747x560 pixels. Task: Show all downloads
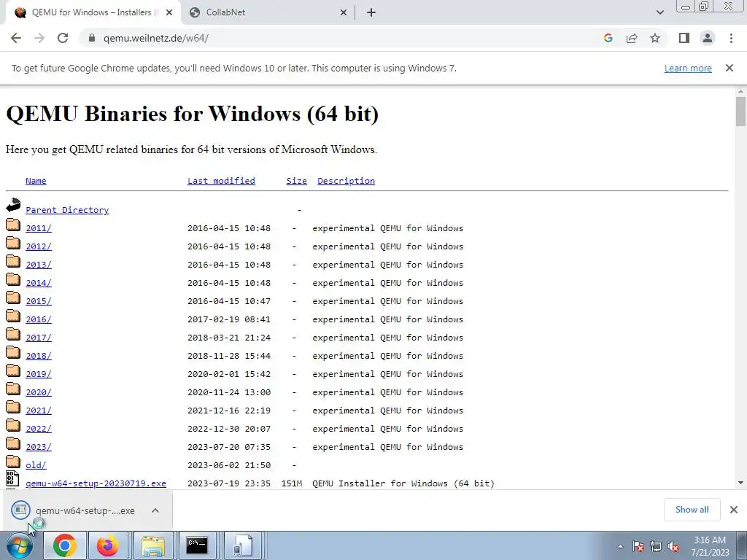[692, 510]
